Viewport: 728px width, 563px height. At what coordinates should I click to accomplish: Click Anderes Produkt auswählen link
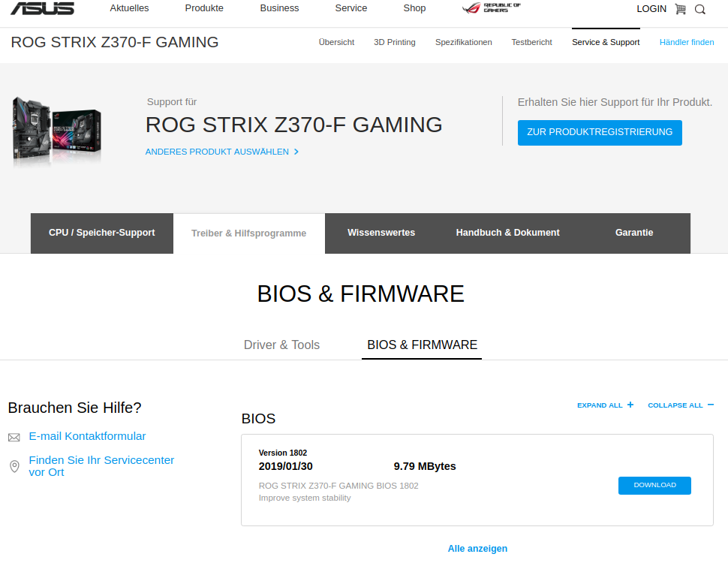point(217,152)
